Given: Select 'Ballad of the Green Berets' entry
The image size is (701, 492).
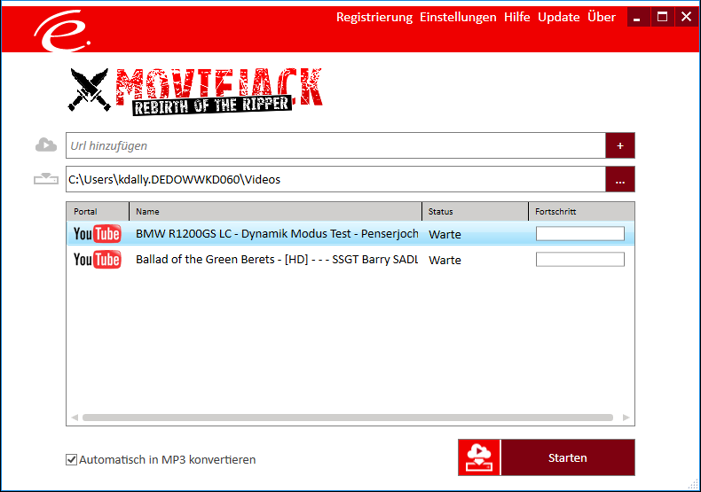Looking at the screenshot, I should tap(277, 260).
